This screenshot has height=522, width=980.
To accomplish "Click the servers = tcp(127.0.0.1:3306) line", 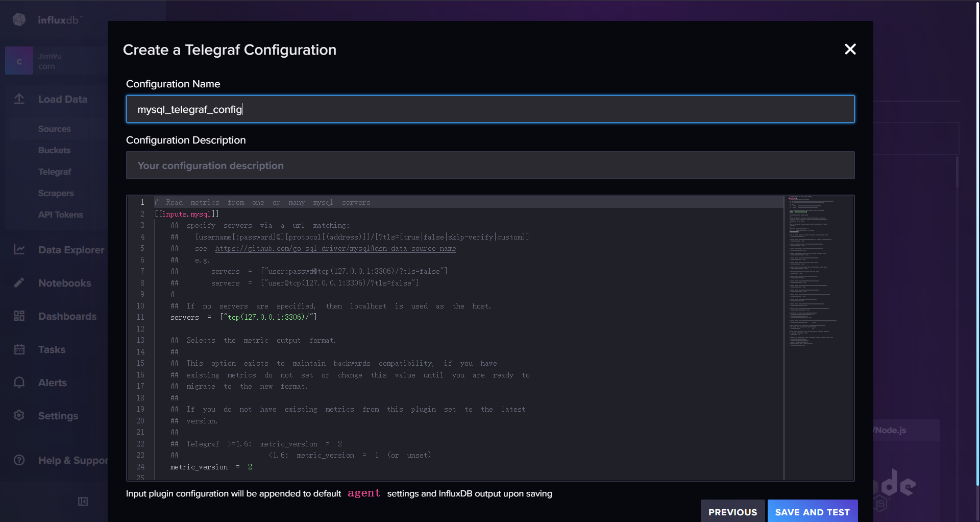I will (x=243, y=317).
